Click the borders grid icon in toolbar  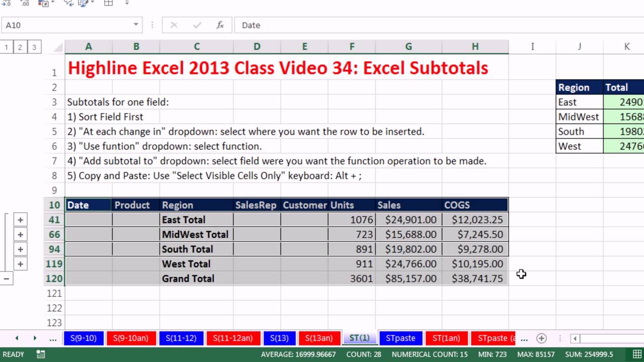(x=108, y=3)
